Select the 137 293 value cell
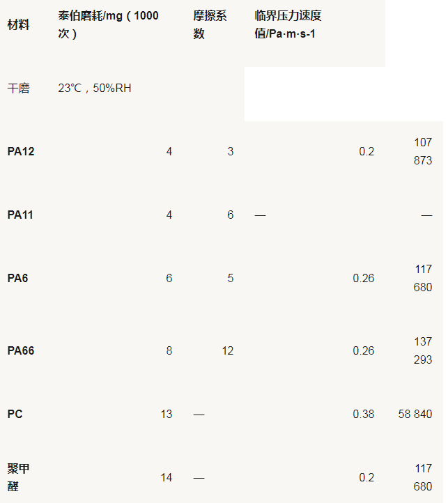This screenshot has height=503, width=448. click(423, 350)
